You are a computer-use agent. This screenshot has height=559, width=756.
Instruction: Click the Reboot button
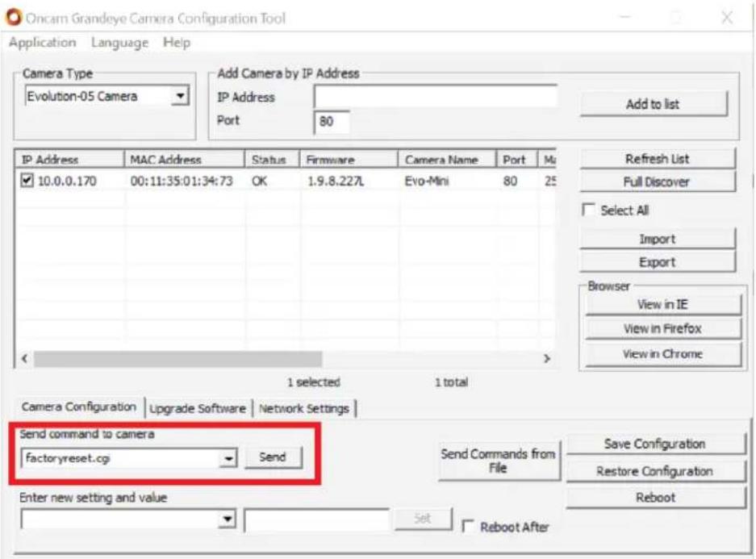tap(655, 498)
